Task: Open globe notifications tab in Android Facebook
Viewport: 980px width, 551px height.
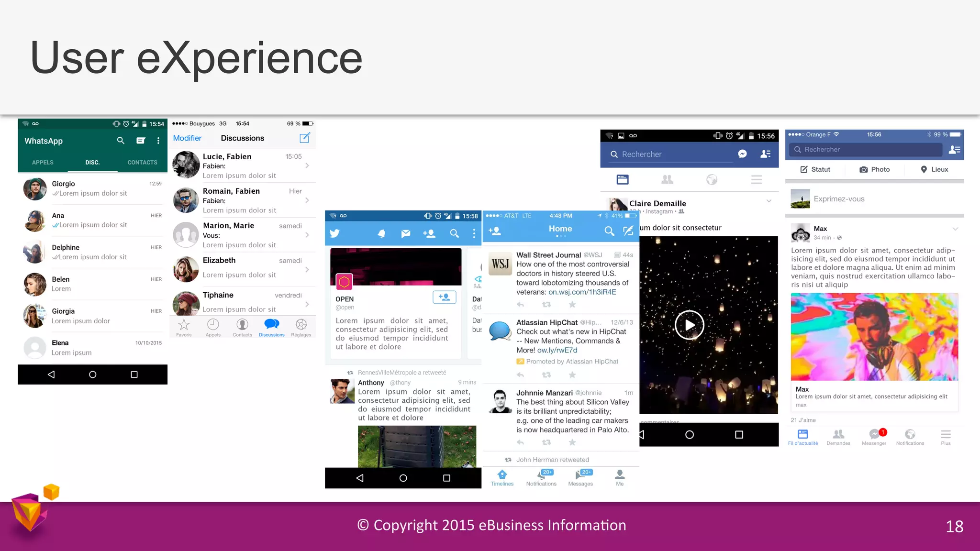Action: click(x=712, y=180)
